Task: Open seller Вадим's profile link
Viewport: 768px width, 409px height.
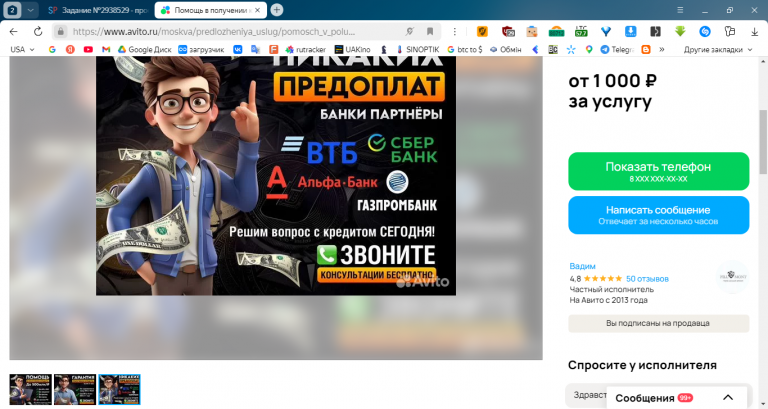Action: (582, 266)
